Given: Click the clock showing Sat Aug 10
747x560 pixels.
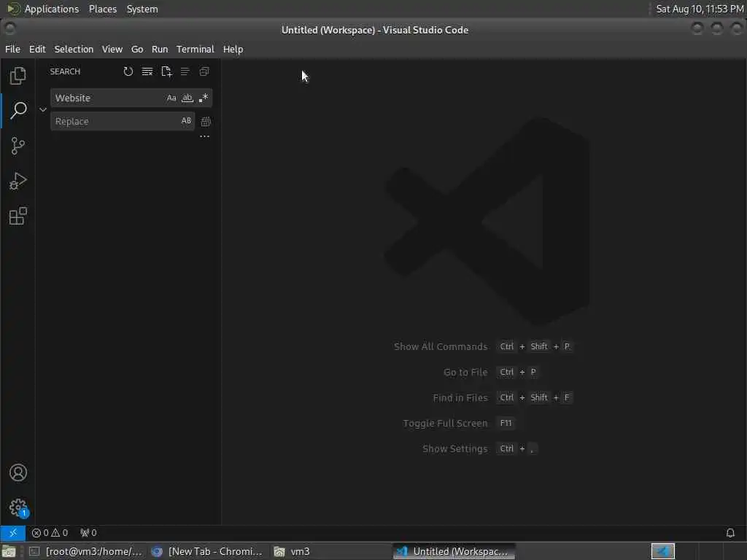Looking at the screenshot, I should click(x=700, y=9).
